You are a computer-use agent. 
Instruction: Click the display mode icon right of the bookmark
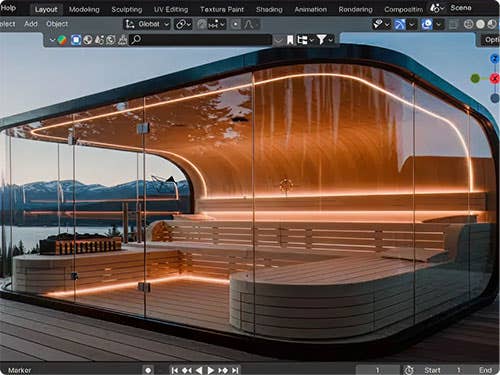coord(302,40)
